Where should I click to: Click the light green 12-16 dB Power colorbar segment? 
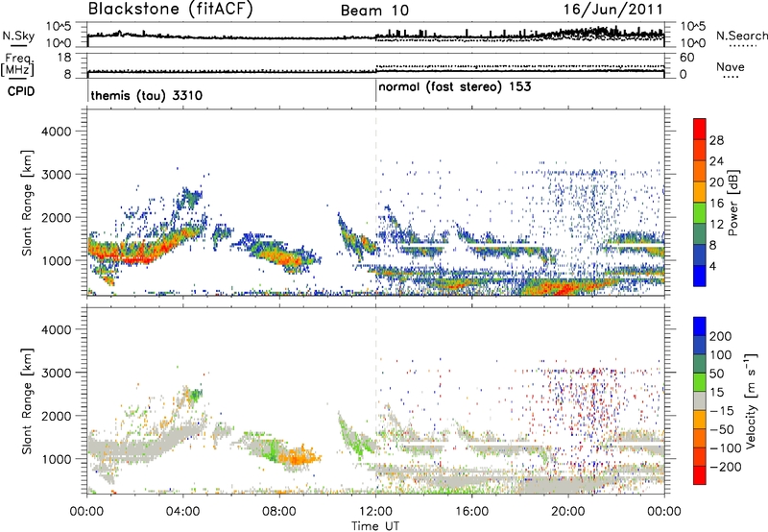coord(700,212)
